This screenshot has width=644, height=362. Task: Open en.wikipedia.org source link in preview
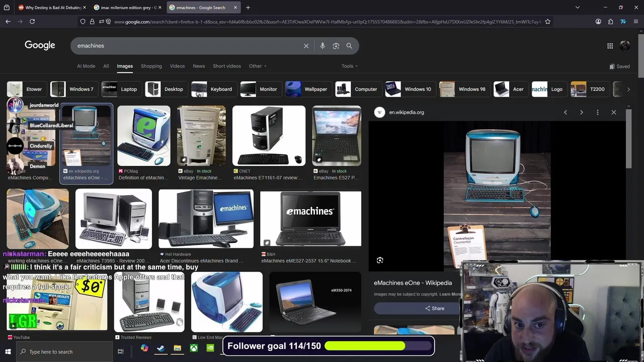pyautogui.click(x=406, y=112)
